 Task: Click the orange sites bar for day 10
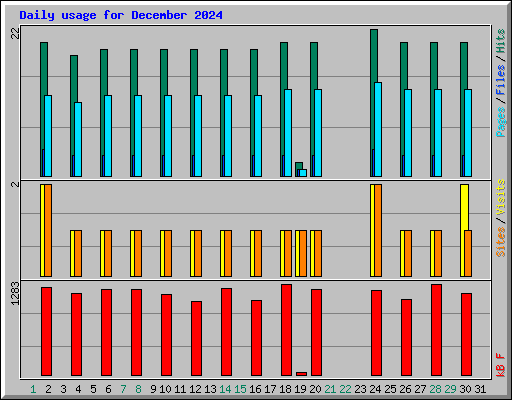[x=168, y=253]
